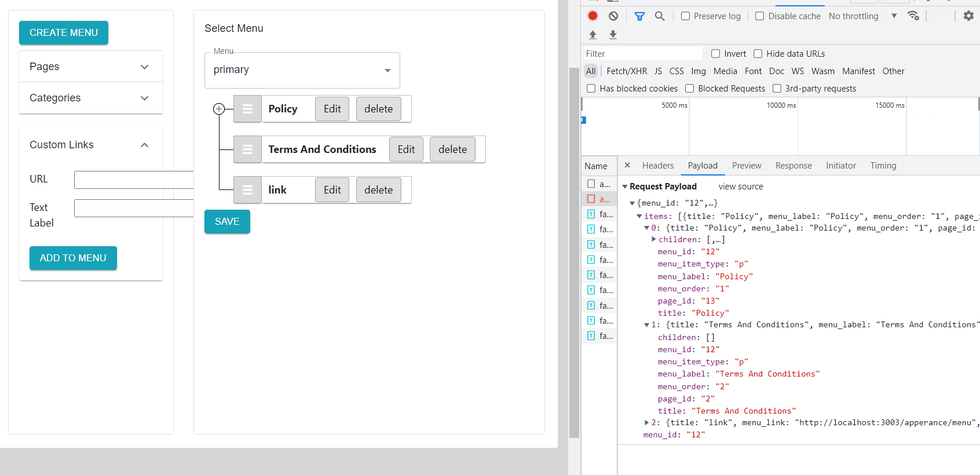This screenshot has height=475, width=980.
Task: Focus the URL input field
Action: click(x=134, y=180)
